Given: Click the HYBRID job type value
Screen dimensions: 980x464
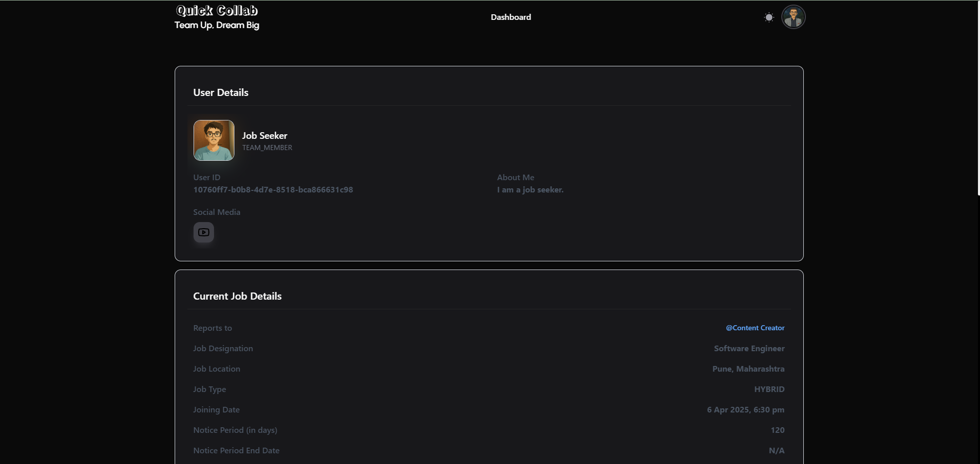Looking at the screenshot, I should pyautogui.click(x=769, y=389).
